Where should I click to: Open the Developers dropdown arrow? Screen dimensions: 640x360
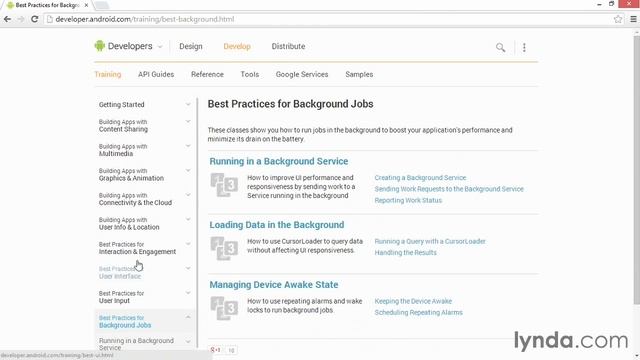pyautogui.click(x=160, y=47)
